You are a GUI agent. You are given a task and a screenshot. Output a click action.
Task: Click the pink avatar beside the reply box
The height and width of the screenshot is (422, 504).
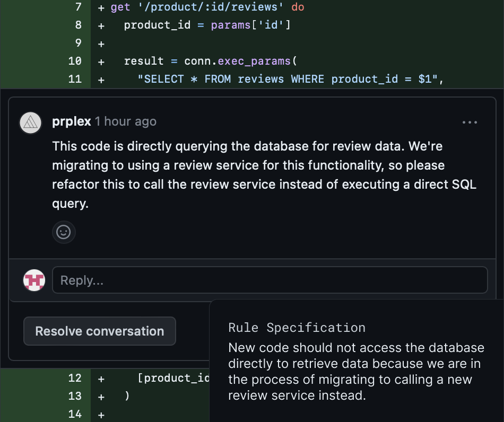coord(34,280)
